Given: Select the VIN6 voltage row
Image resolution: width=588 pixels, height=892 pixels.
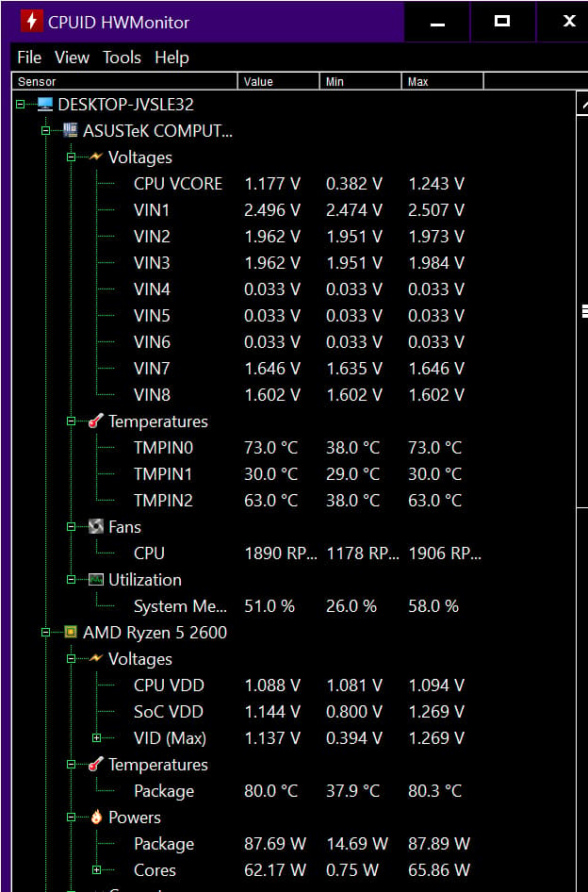Looking at the screenshot, I should 299,342.
